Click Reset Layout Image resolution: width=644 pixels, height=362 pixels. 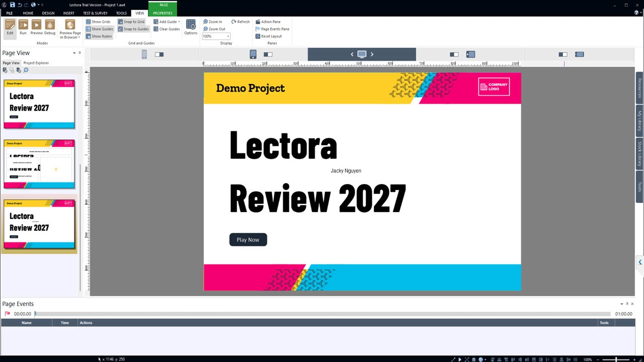click(268, 36)
